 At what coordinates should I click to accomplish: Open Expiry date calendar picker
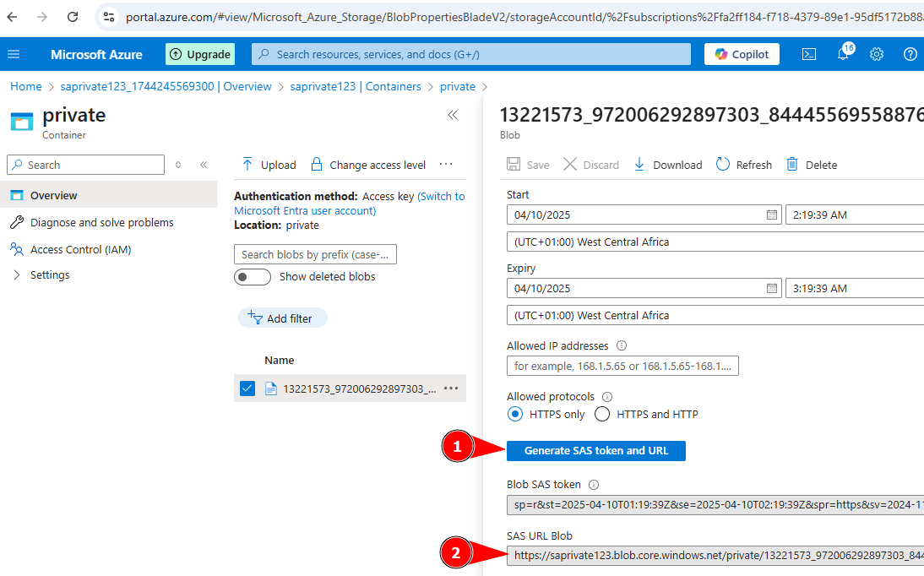point(771,288)
